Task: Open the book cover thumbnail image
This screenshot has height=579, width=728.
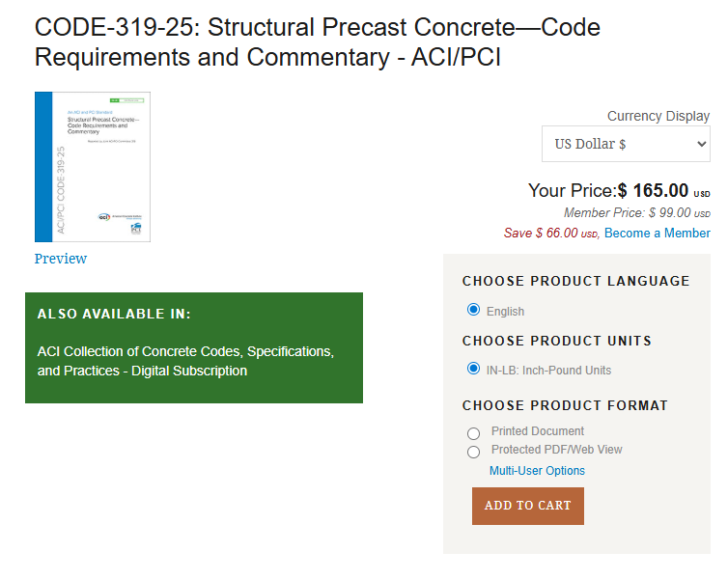Action: [93, 167]
